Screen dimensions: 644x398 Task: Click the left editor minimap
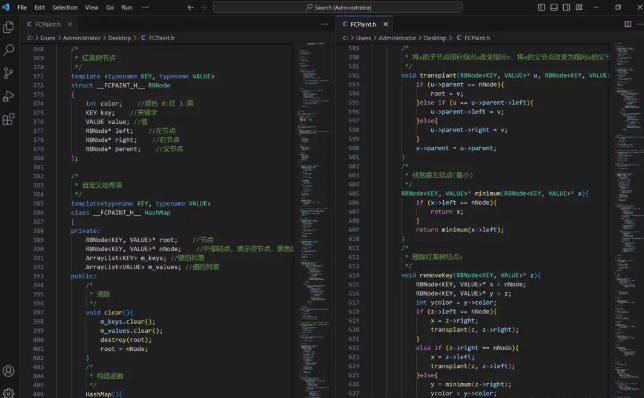314,220
